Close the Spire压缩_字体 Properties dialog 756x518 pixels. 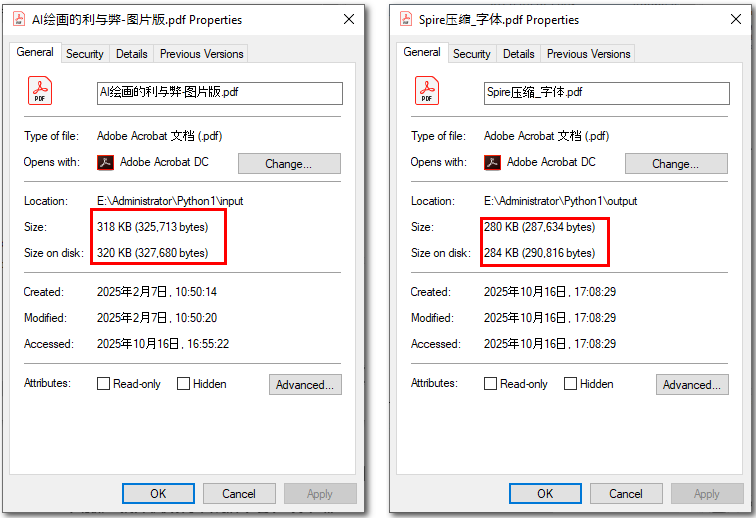pyautogui.click(x=735, y=19)
